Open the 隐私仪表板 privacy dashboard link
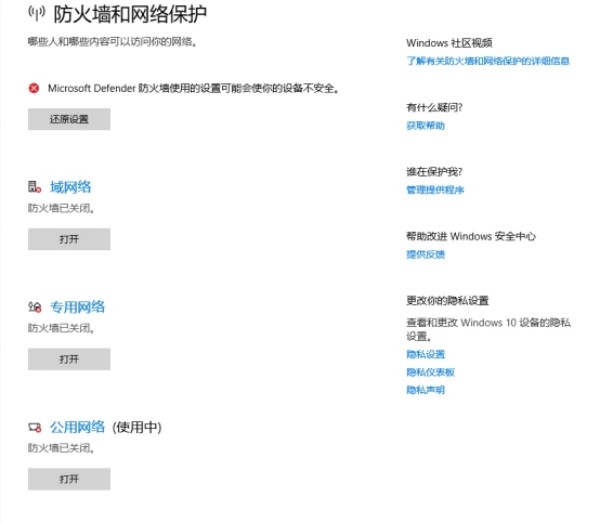Image resolution: width=600 pixels, height=523 pixels. point(430,372)
